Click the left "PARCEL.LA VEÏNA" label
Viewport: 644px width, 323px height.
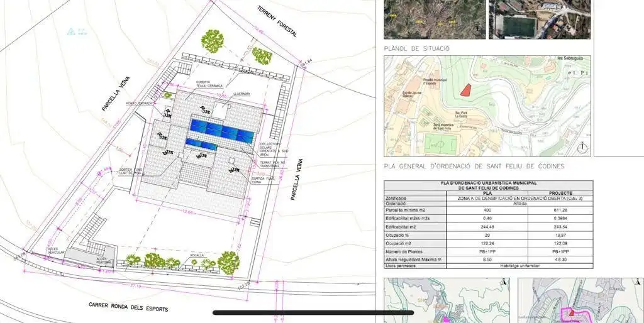pyautogui.click(x=116, y=94)
